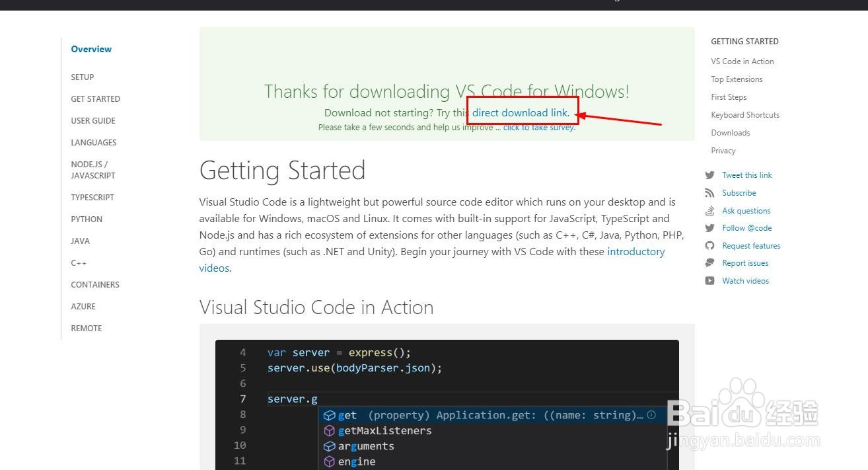Click the Watch videos link
The image size is (868, 470).
[746, 281]
